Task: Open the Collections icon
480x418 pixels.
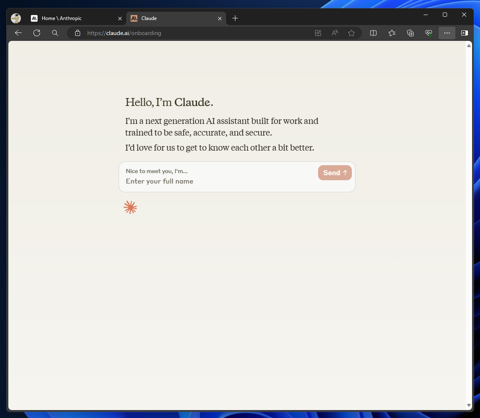Action: point(410,33)
